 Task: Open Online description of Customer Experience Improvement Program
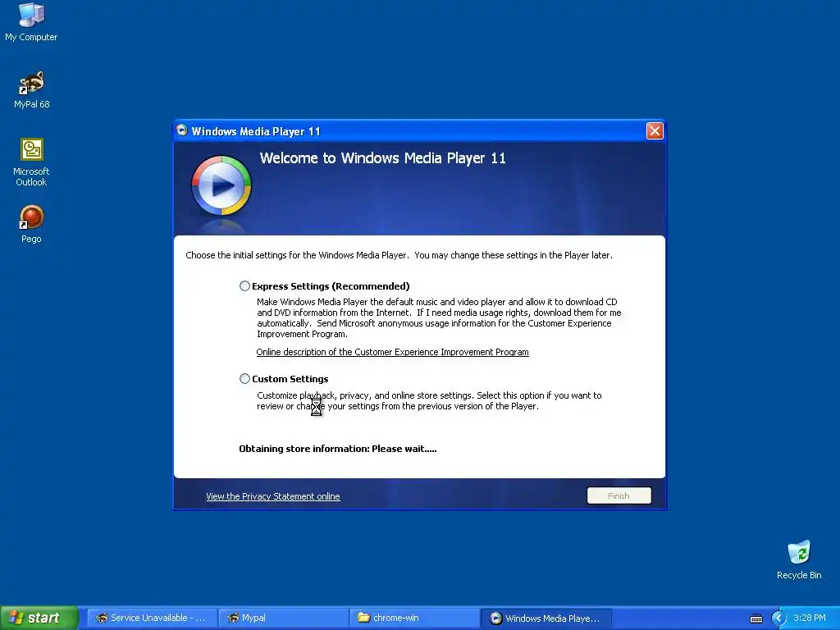[x=392, y=352]
